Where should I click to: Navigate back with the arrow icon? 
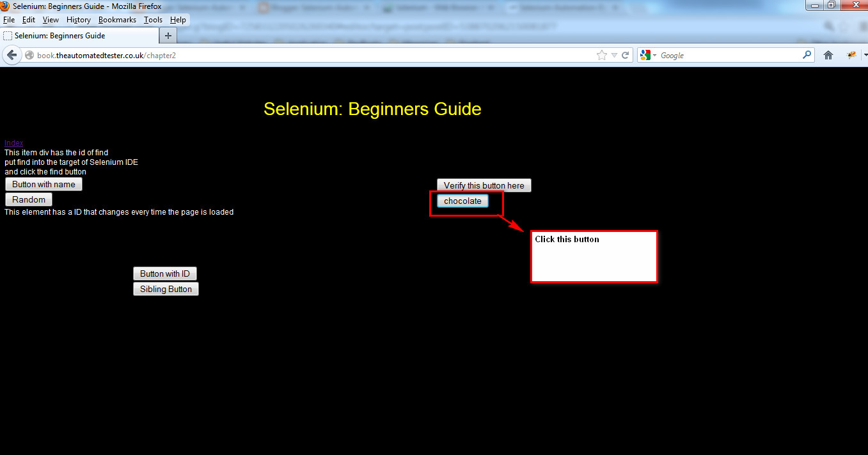click(12, 55)
